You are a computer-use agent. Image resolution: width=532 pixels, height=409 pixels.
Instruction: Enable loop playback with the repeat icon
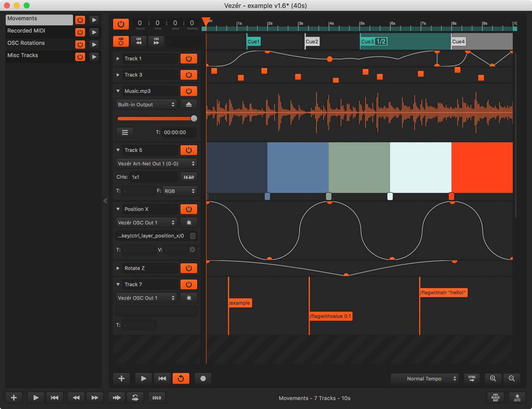181,378
